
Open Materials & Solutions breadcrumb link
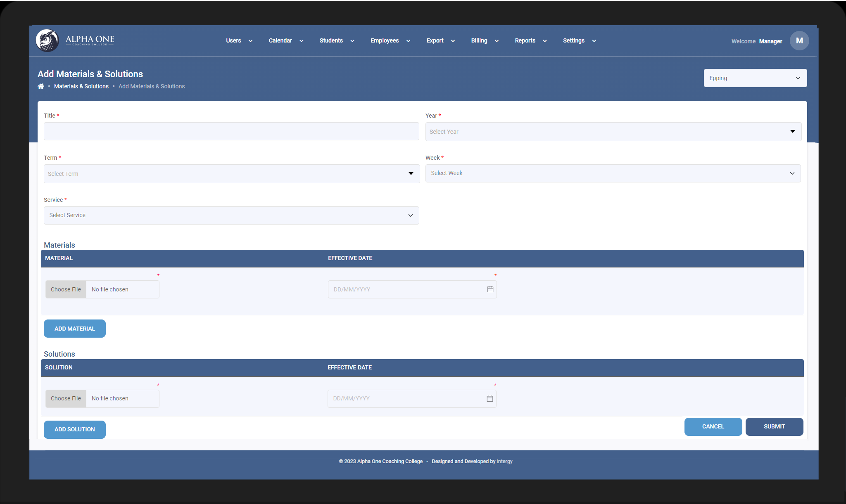pos(81,86)
